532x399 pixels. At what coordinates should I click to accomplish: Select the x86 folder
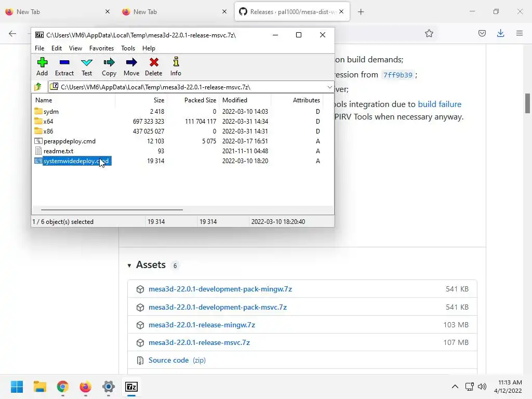pyautogui.click(x=48, y=131)
